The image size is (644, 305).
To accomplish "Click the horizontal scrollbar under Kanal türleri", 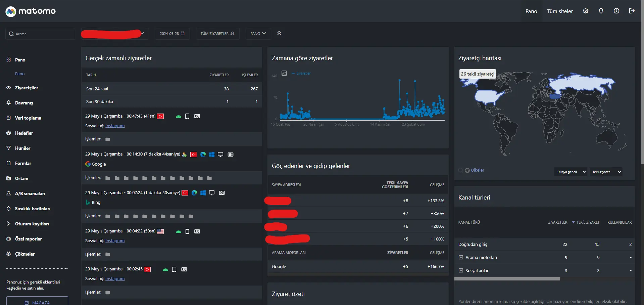I will click(507, 279).
